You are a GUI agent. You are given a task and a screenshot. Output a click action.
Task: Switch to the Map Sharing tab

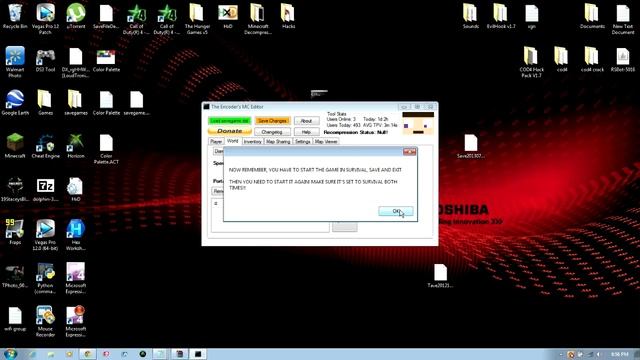click(278, 141)
